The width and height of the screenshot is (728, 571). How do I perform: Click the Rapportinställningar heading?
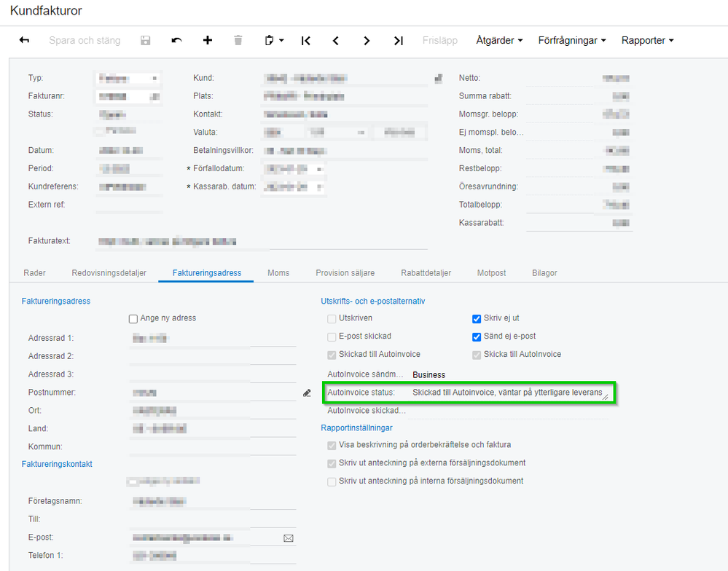356,428
